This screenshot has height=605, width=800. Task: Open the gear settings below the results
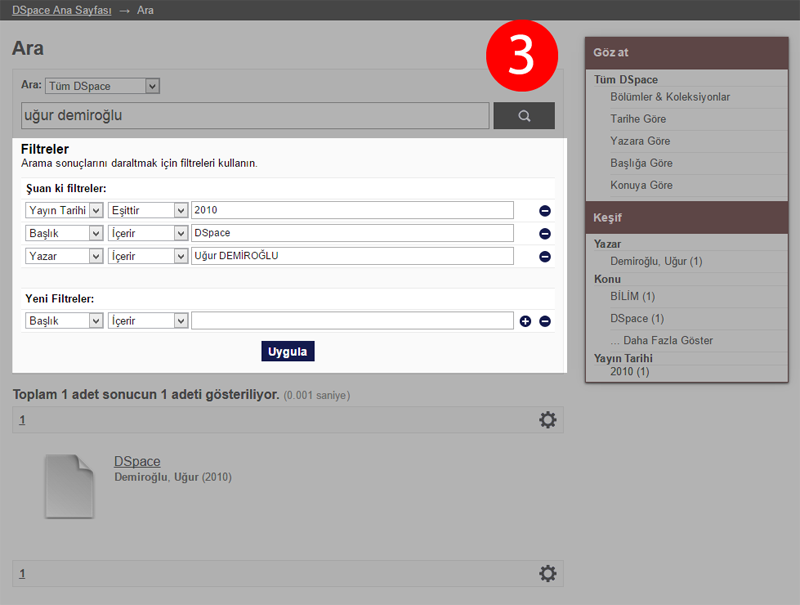(x=547, y=573)
